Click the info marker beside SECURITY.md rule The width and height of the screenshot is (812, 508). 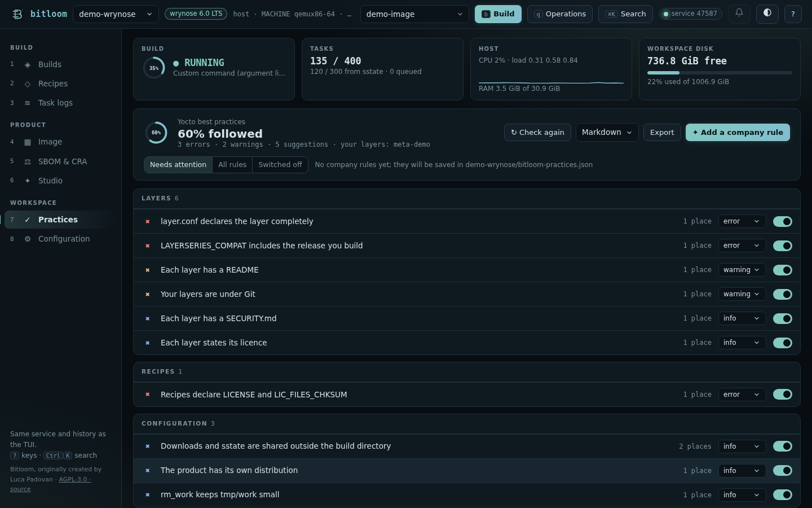(x=148, y=319)
